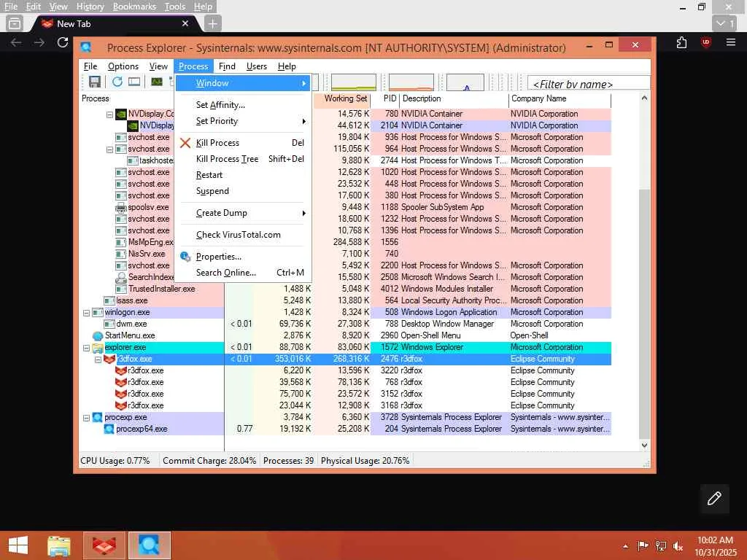
Task: Open the Find menu
Action: click(227, 66)
